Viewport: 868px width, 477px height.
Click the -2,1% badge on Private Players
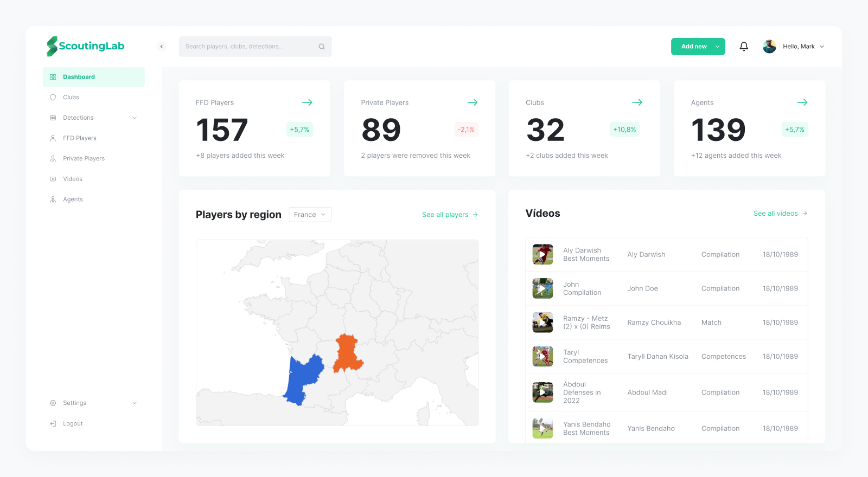466,130
